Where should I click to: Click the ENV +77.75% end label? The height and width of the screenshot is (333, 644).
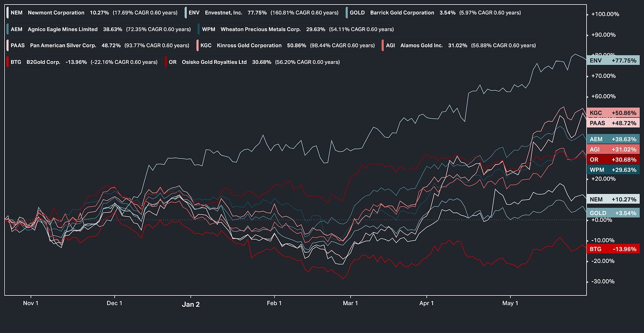click(x=613, y=60)
